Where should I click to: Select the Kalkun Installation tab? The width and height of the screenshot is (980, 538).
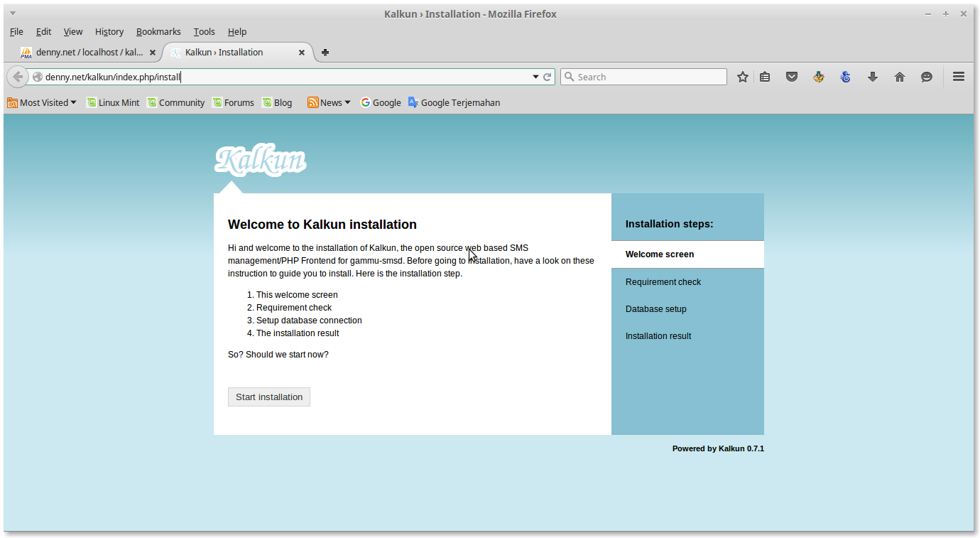[x=238, y=52]
